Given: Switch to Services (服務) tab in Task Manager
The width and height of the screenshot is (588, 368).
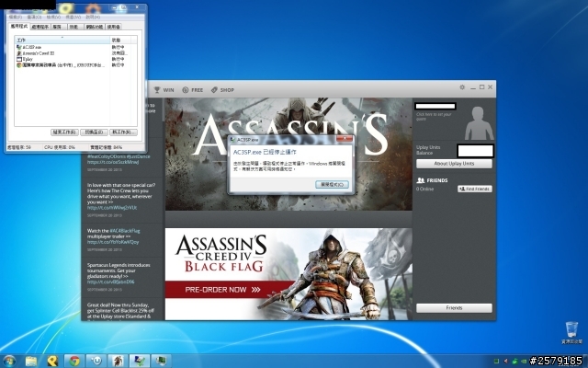Looking at the screenshot, I should coord(57,27).
